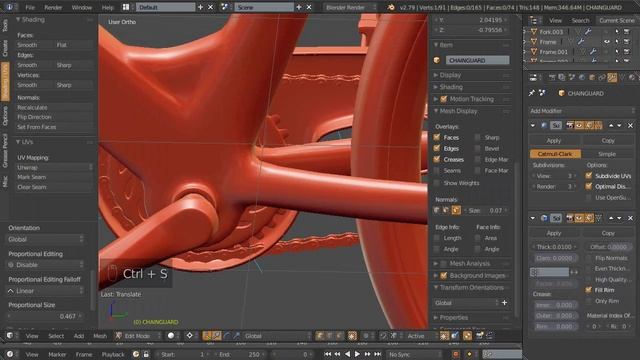Viewport: 640px width, 360px height.
Task: Click the jump to last frame icon
Action: click(378, 354)
